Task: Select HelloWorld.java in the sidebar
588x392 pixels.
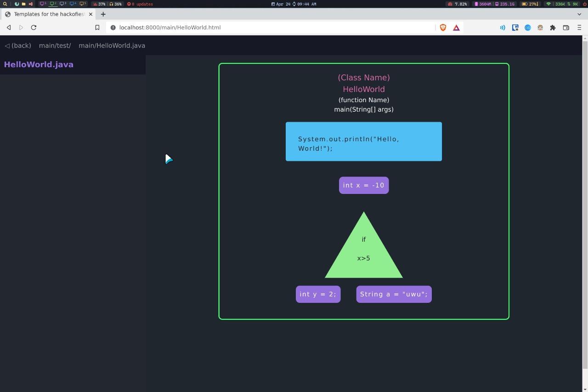Action: (x=39, y=64)
